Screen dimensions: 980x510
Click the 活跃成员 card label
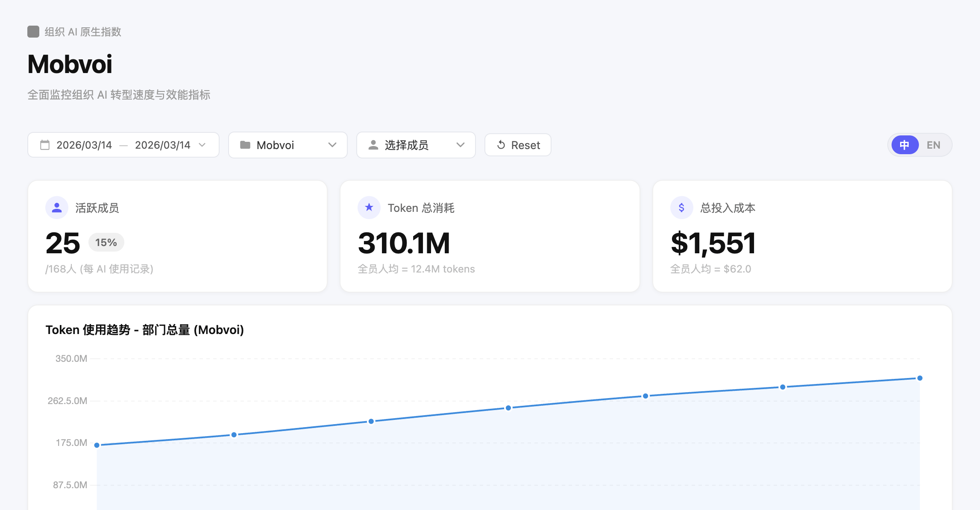[97, 208]
